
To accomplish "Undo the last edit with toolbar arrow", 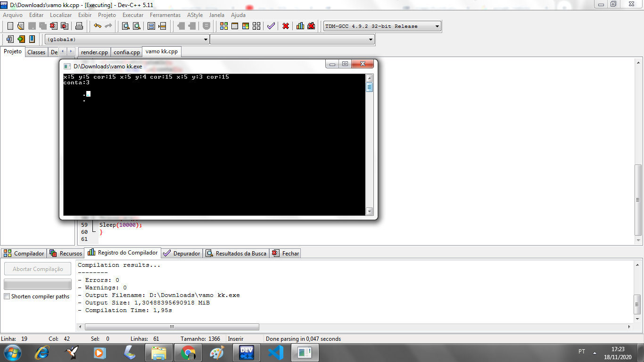I will pyautogui.click(x=98, y=26).
